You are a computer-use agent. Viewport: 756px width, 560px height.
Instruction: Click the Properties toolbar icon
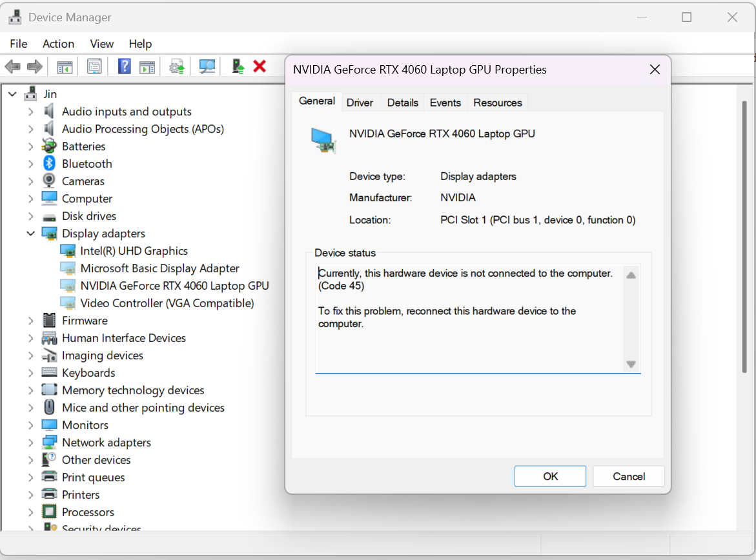coord(94,66)
